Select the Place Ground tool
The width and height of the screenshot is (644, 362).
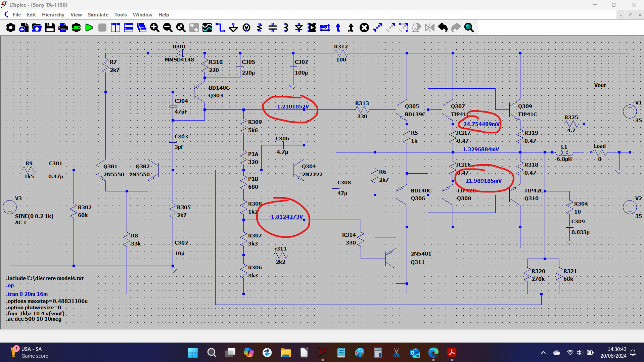tap(233, 28)
